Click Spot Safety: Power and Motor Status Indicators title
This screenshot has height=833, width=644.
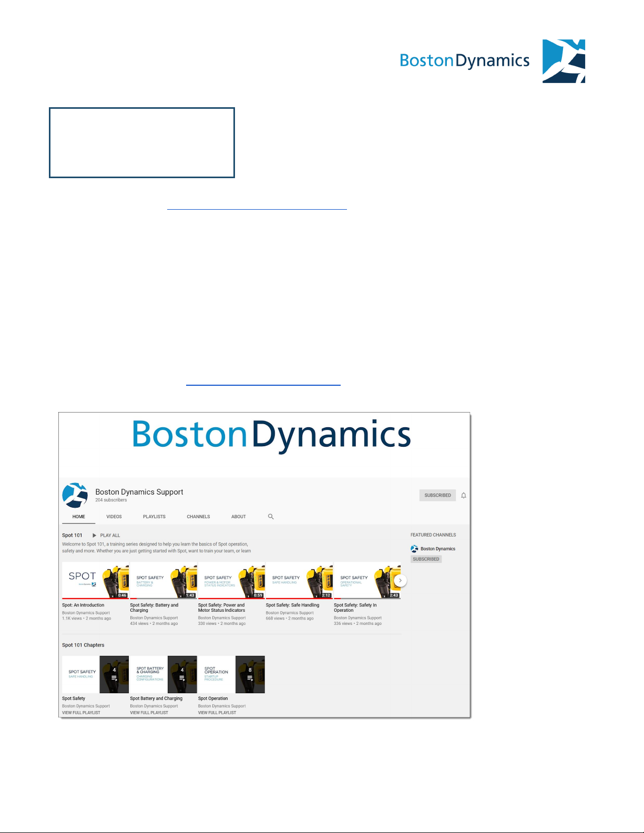point(221,608)
